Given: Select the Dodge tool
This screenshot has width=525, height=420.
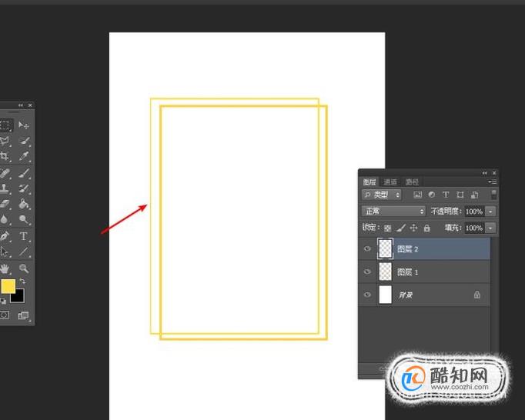Looking at the screenshot, I should click(x=24, y=219).
